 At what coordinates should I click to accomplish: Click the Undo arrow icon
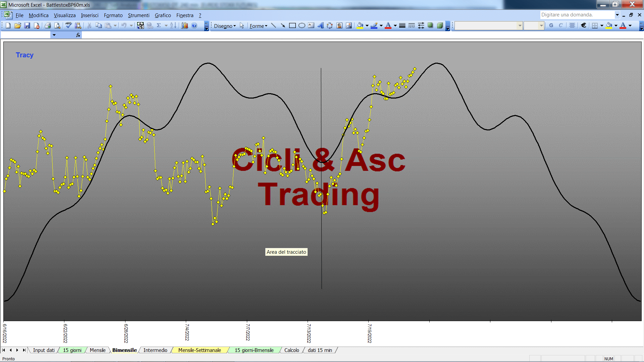pos(124,25)
